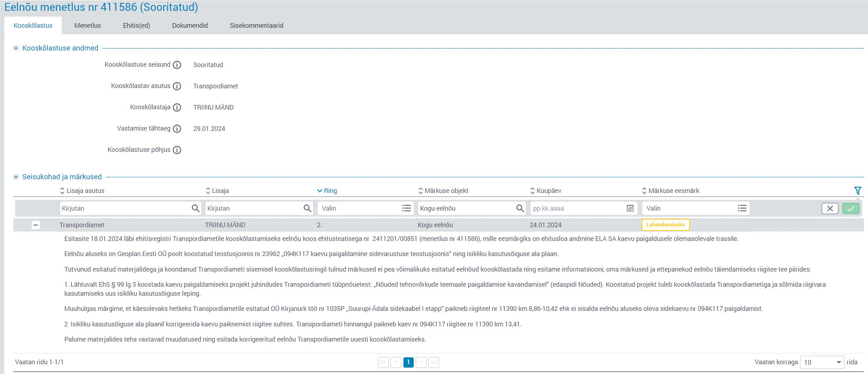Open the Kooskõlastus tab
The width and height of the screenshot is (868, 374).
coord(33,26)
